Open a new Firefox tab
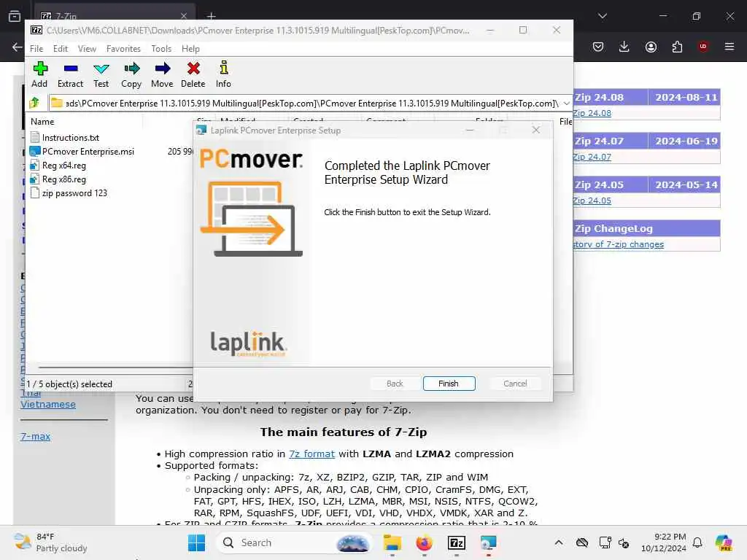This screenshot has height=560, width=747. tap(211, 16)
